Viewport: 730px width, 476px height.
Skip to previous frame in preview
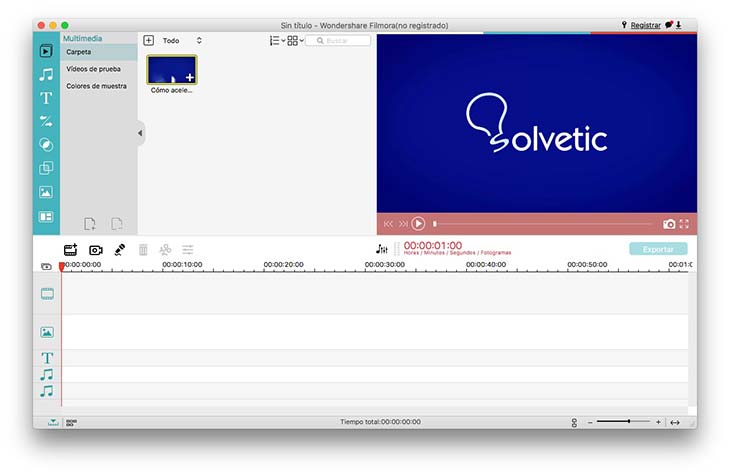(x=388, y=224)
